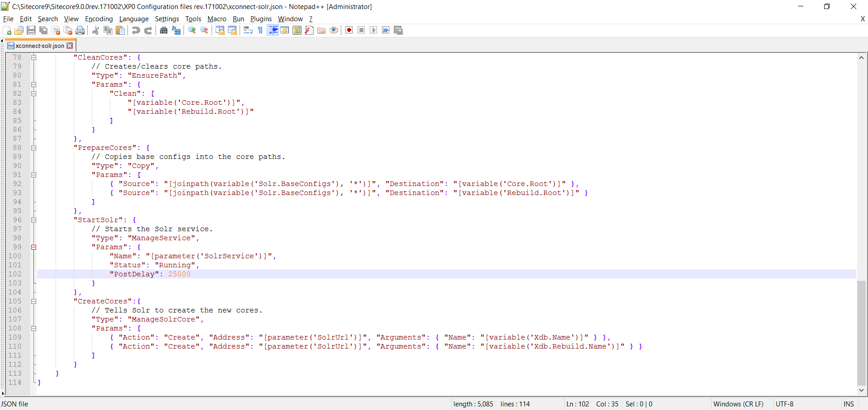Open Find with the binoculars icon
This screenshot has width=868, height=410.
click(x=164, y=30)
